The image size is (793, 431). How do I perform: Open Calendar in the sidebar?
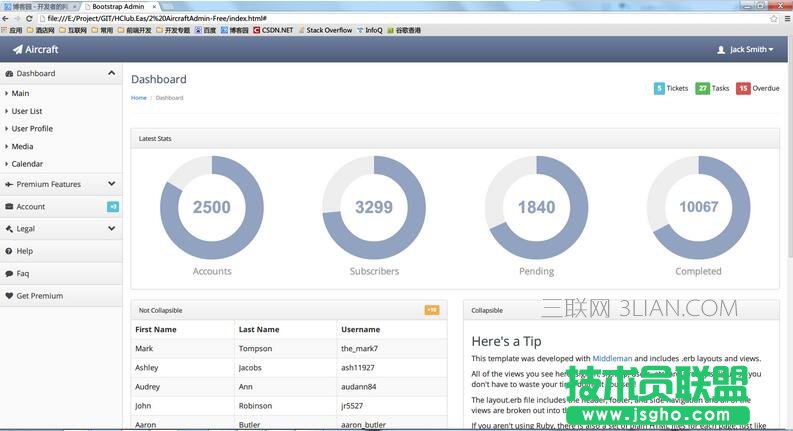pyautogui.click(x=27, y=164)
